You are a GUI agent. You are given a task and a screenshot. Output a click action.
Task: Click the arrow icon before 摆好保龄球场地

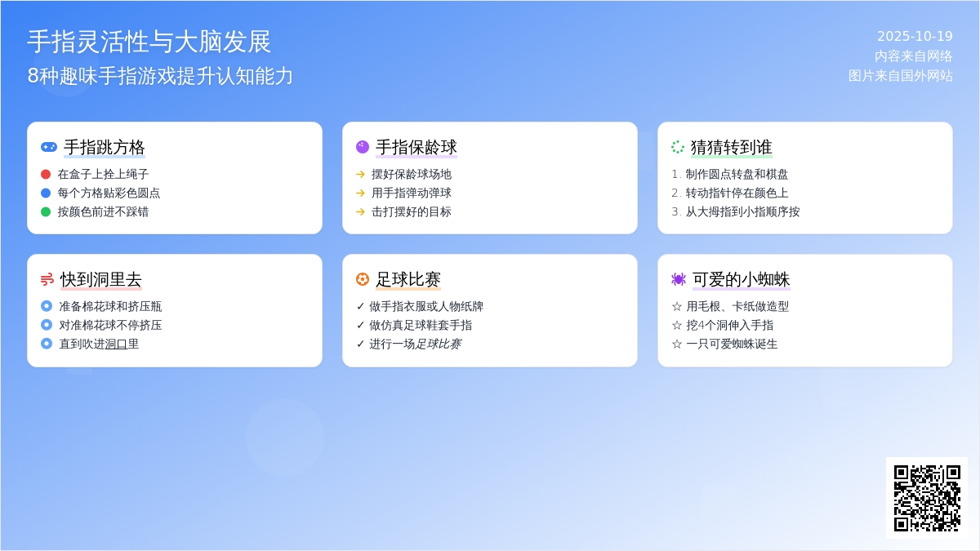pyautogui.click(x=360, y=174)
